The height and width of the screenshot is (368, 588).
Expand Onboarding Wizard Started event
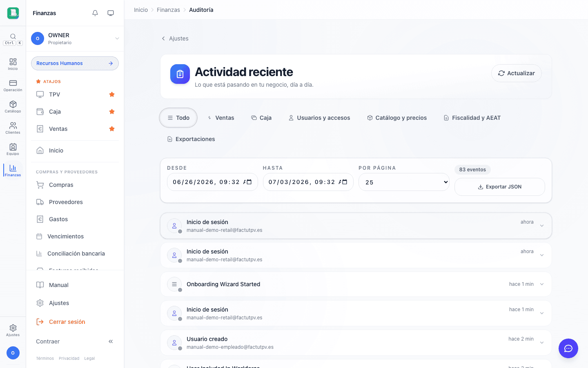[356, 284]
